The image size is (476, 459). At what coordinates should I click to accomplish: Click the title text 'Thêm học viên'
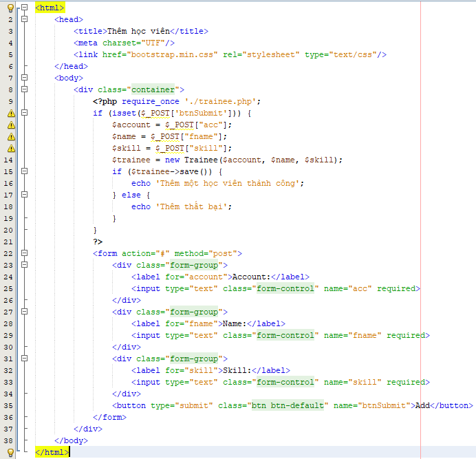(x=138, y=31)
